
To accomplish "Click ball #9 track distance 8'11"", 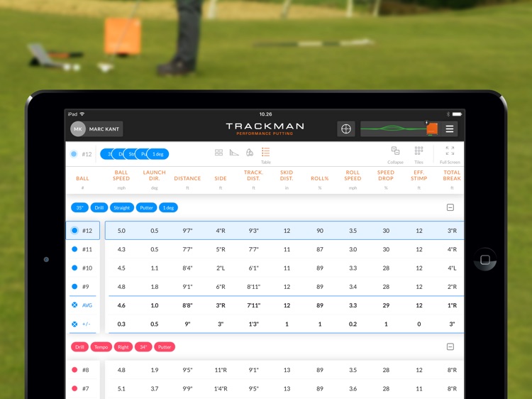I will (x=253, y=287).
